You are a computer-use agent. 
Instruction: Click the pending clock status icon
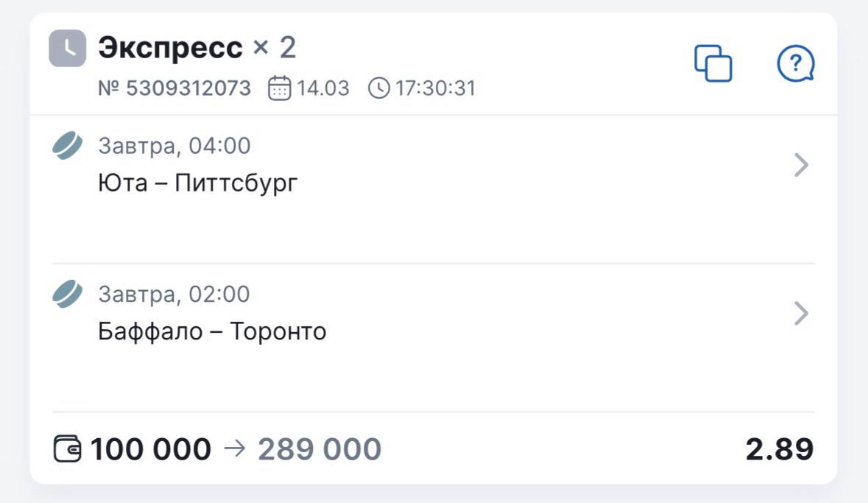67,49
